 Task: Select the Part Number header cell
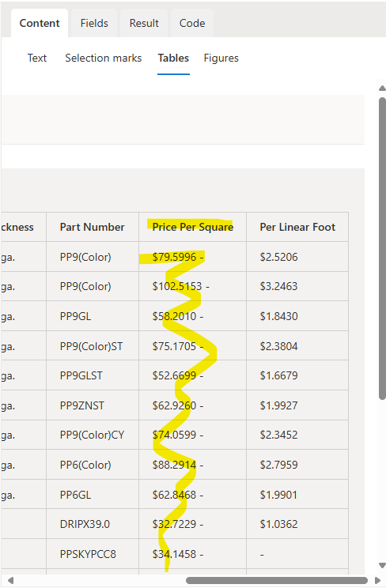93,227
